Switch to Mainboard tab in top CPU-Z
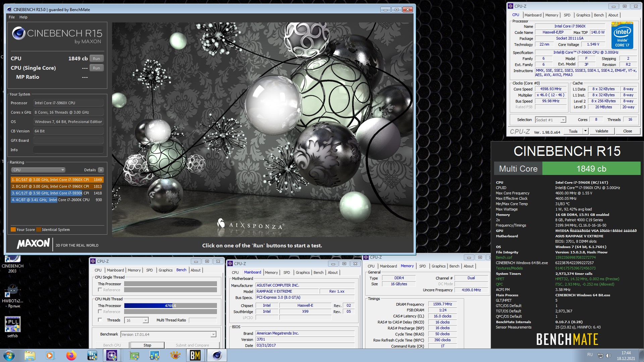Viewport: 644px width, 362px height. pyautogui.click(x=533, y=15)
